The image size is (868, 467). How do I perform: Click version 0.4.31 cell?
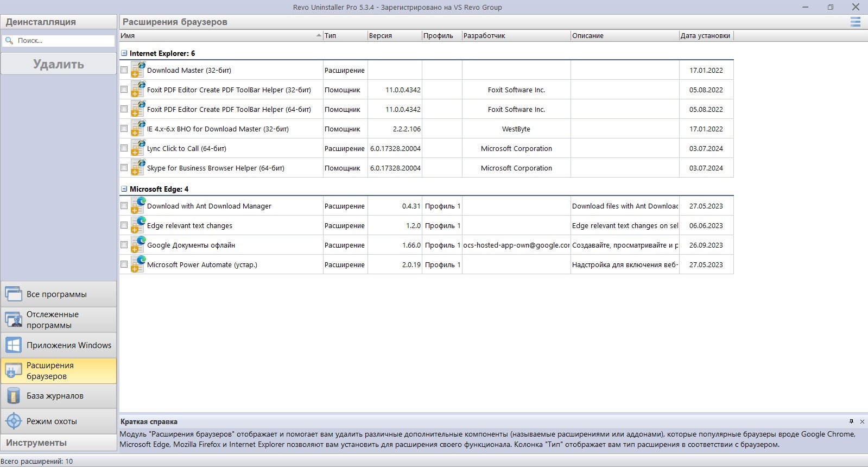[x=395, y=206]
